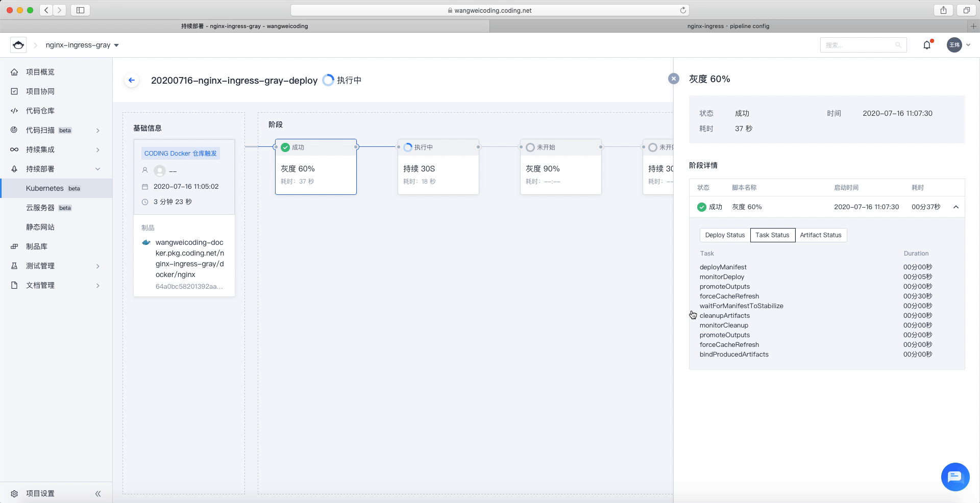This screenshot has width=980, height=503.
Task: Switch to Deploy Status view
Action: pos(725,235)
